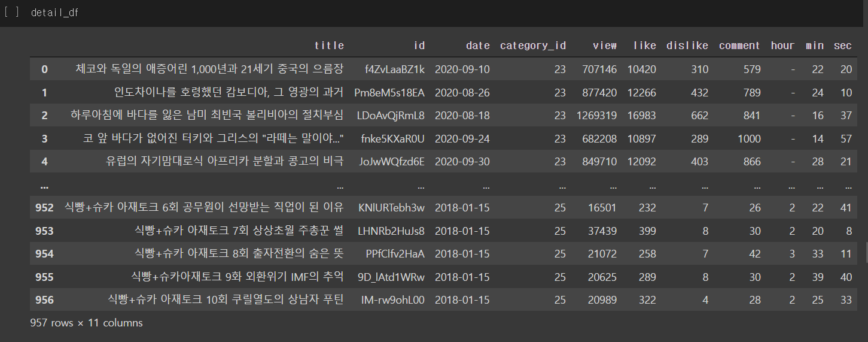The height and width of the screenshot is (342, 868).
Task: Select the category_id column header
Action: (533, 46)
